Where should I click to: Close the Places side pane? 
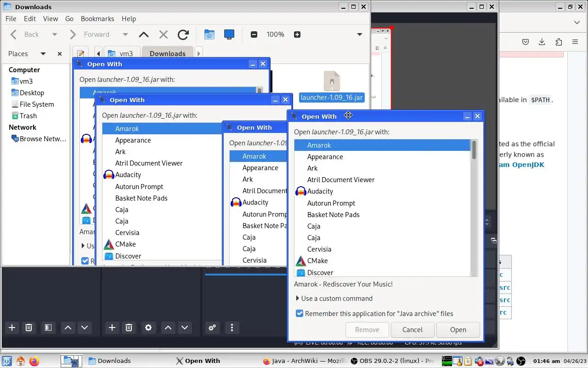point(60,54)
